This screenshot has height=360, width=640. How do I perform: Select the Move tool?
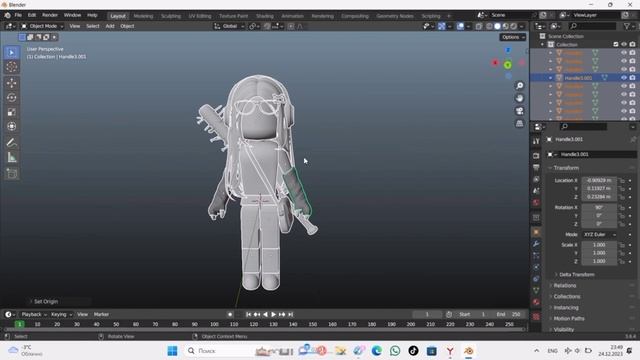coord(11,83)
